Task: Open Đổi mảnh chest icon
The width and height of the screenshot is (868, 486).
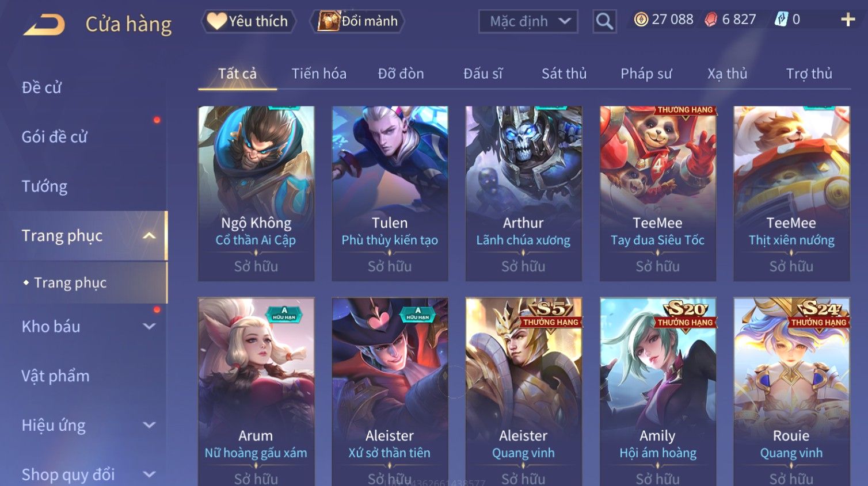Action: pyautogui.click(x=329, y=21)
